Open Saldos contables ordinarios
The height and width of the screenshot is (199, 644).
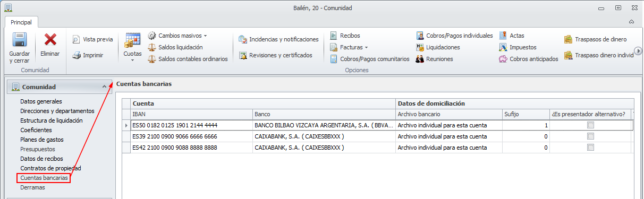coord(188,59)
